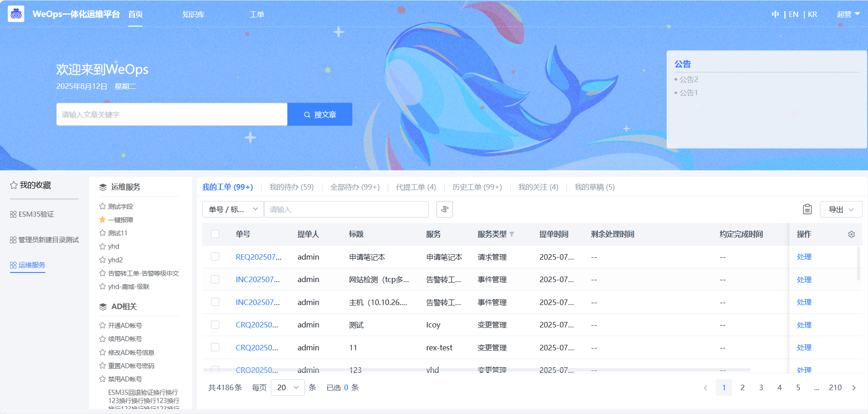Open the page size dropdown showing 20
Image resolution: width=868 pixels, height=414 pixels.
click(x=287, y=387)
